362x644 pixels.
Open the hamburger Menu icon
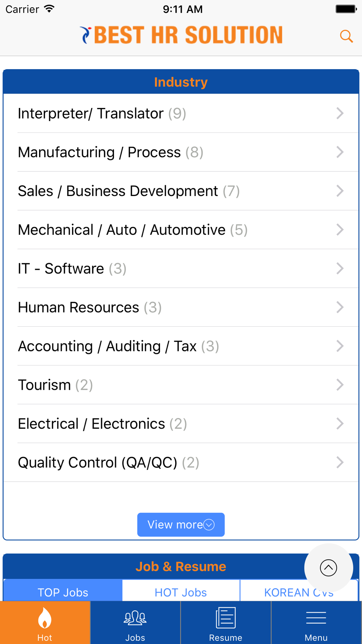click(316, 618)
